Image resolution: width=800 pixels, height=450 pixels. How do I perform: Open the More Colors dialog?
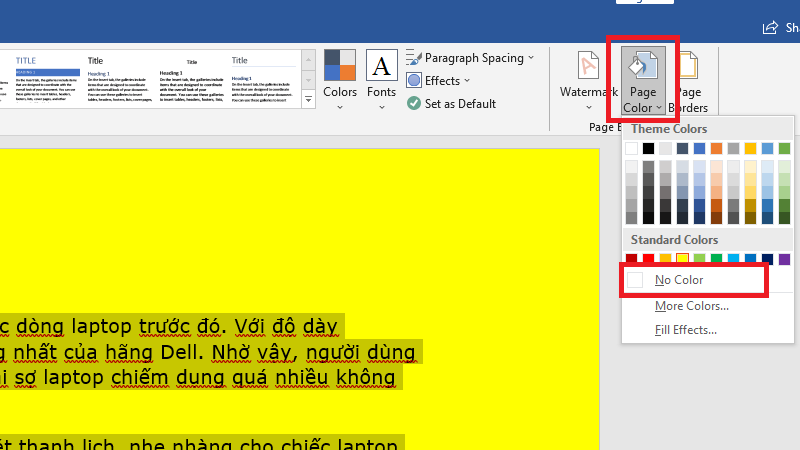point(691,305)
